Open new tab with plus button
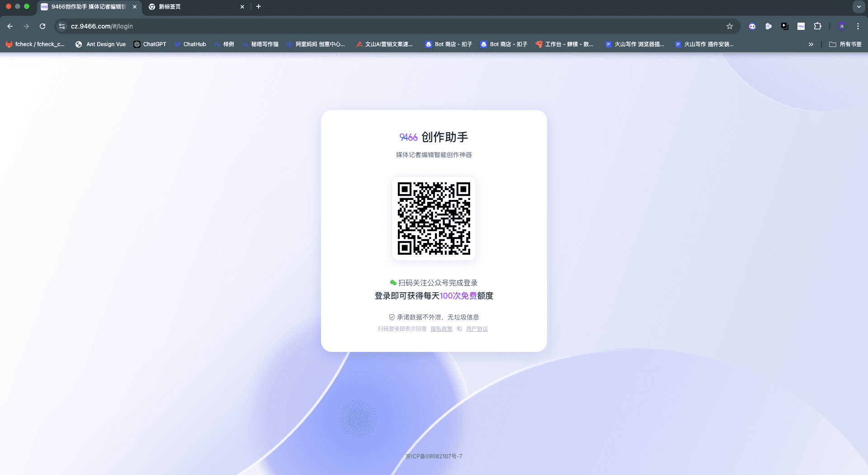The height and width of the screenshot is (475, 868). [259, 7]
